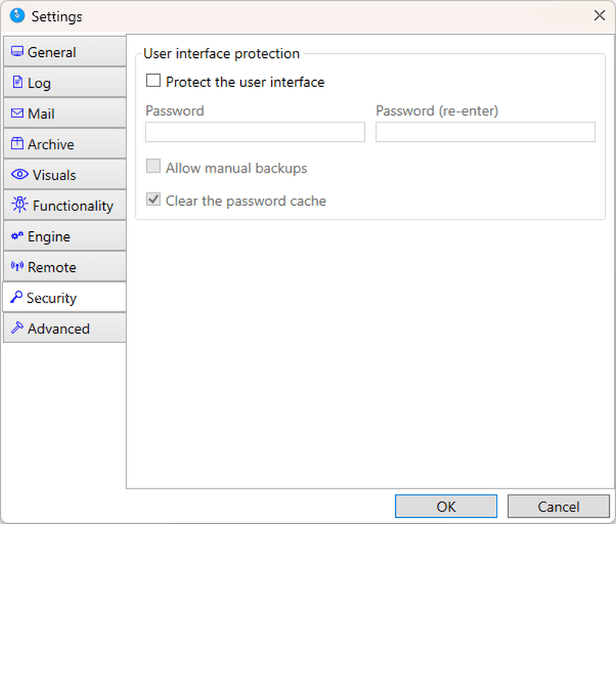Focus the Password input field
This screenshot has height=678, width=616.
point(255,132)
